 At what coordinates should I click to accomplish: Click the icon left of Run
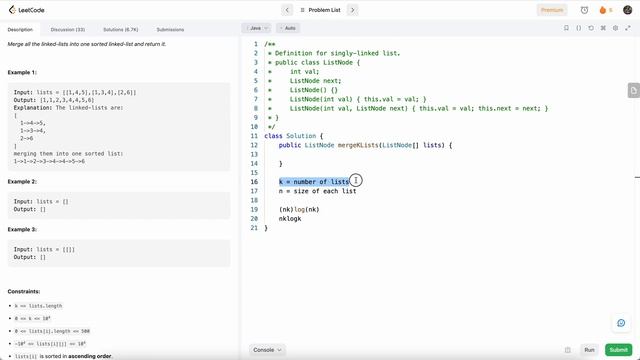(x=568, y=350)
